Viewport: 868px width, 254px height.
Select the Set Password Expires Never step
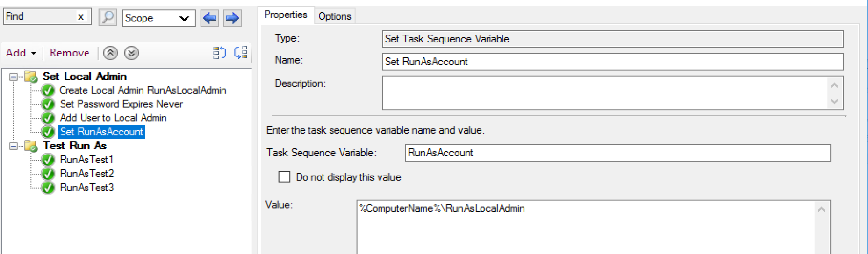(x=121, y=104)
